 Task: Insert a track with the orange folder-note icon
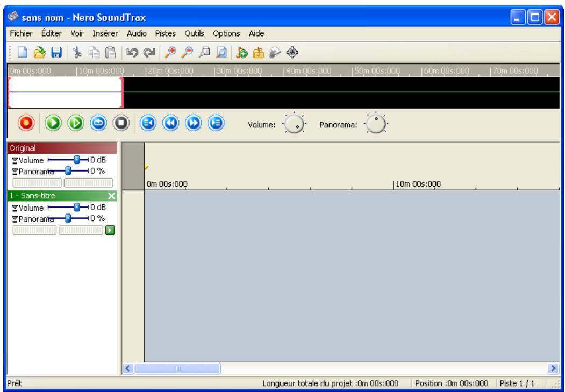pyautogui.click(x=259, y=53)
